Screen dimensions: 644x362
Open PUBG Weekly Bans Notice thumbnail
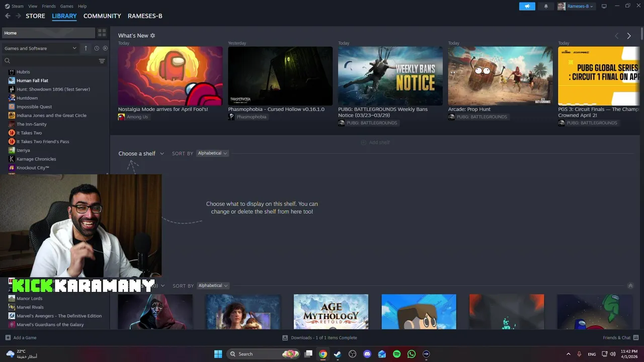click(390, 76)
